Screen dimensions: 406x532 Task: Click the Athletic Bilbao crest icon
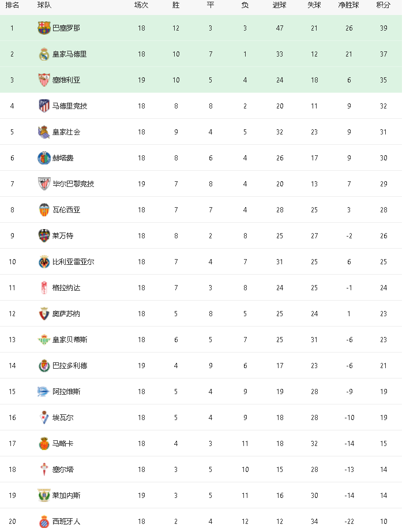tap(44, 183)
